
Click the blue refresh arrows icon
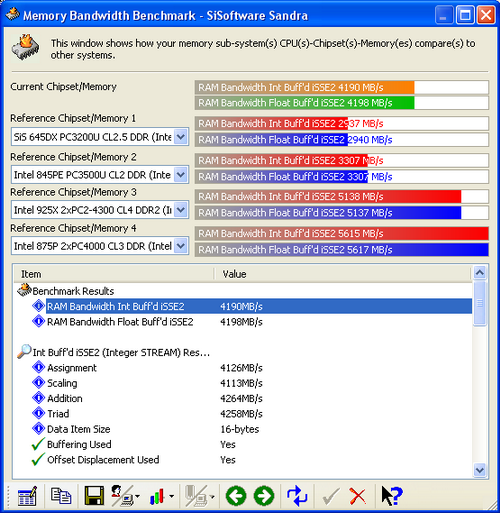(x=297, y=496)
